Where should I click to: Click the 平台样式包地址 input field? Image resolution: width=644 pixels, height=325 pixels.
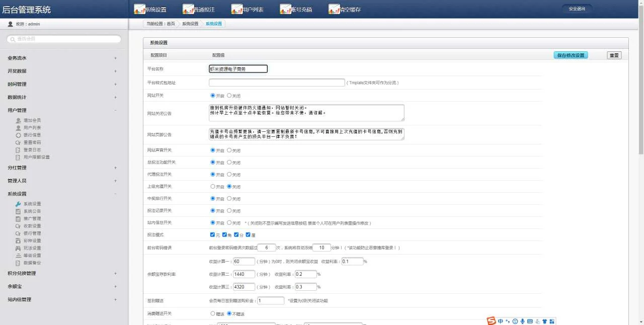[x=277, y=83]
